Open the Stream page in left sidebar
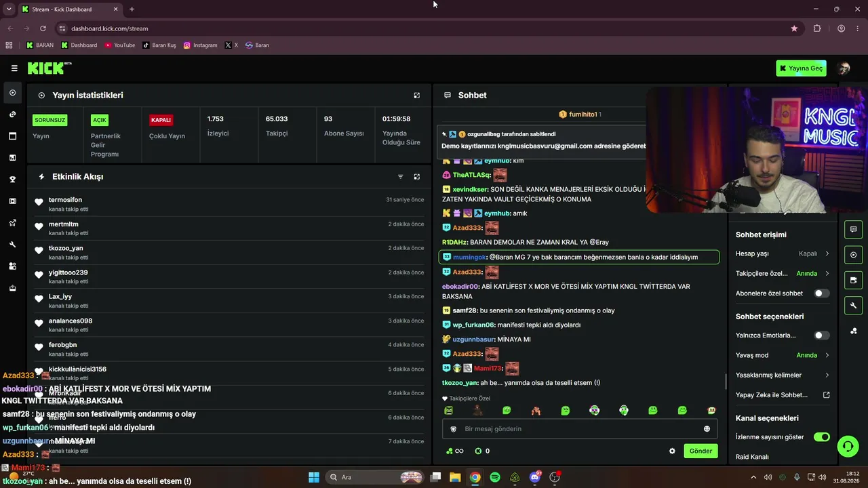 (12, 93)
